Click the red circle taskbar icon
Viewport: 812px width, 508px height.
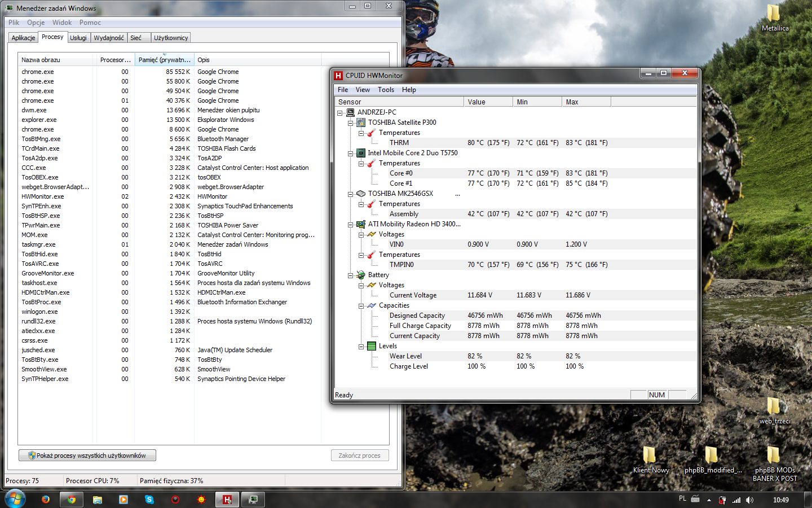tap(175, 500)
